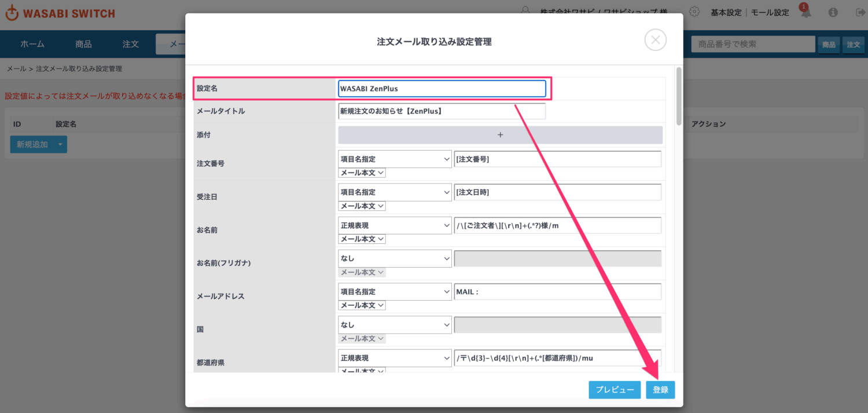The height and width of the screenshot is (413, 868).
Task: Open the 注文番号 メール本文 source dropdown
Action: pyautogui.click(x=362, y=173)
